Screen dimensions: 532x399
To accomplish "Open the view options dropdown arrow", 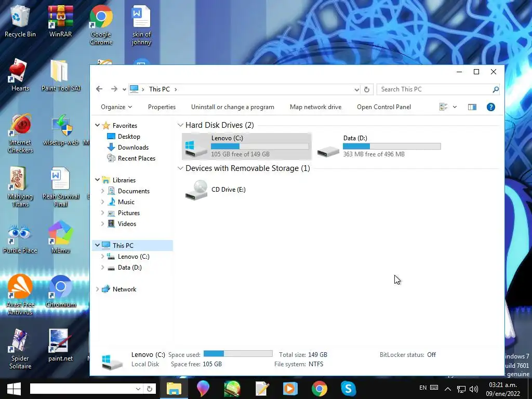I will tap(455, 107).
